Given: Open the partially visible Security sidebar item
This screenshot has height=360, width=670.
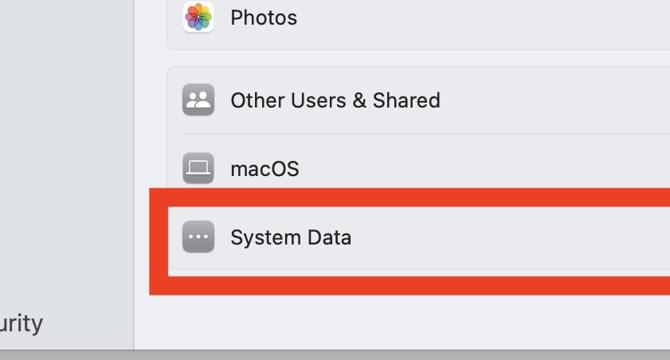Looking at the screenshot, I should pos(21,324).
